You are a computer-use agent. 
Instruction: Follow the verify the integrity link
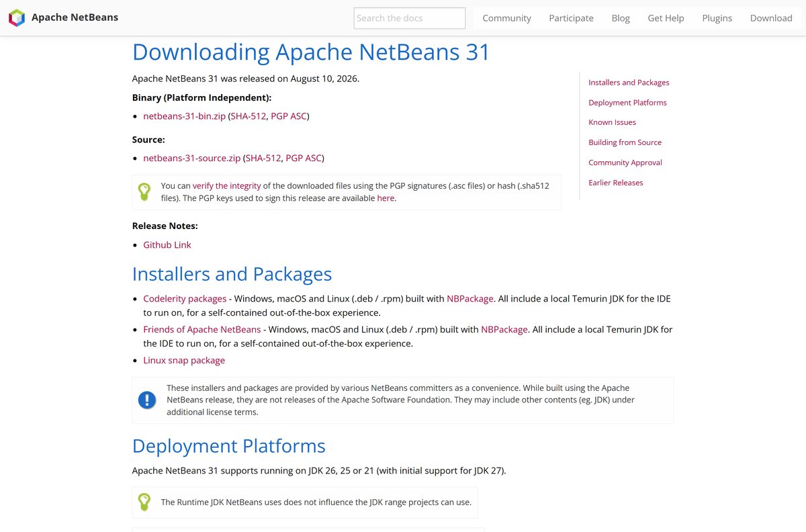pyautogui.click(x=226, y=186)
